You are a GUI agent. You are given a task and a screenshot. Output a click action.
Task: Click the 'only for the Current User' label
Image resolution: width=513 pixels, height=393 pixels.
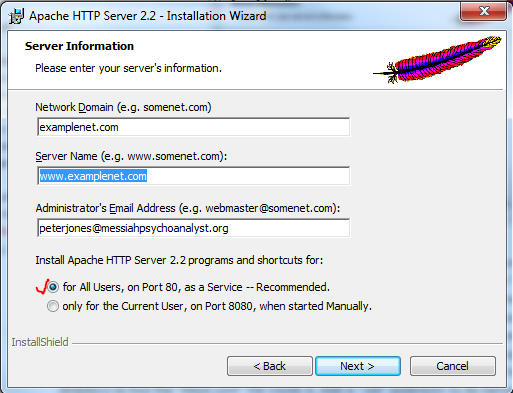click(x=217, y=306)
